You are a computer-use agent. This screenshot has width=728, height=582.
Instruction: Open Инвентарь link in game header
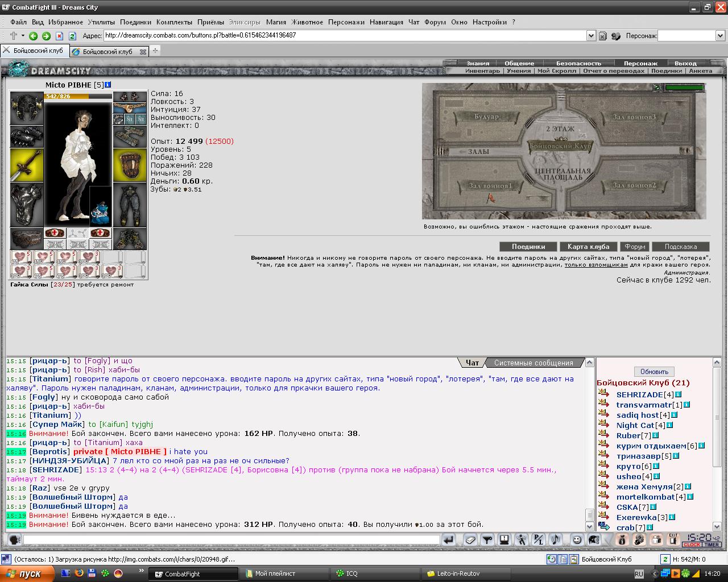(482, 71)
